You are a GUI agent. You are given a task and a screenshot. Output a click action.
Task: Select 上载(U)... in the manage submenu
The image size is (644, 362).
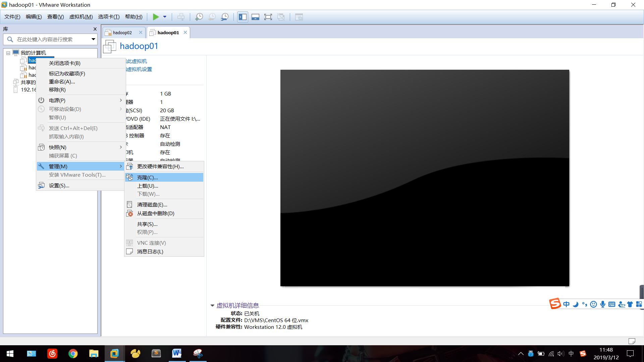164,186
